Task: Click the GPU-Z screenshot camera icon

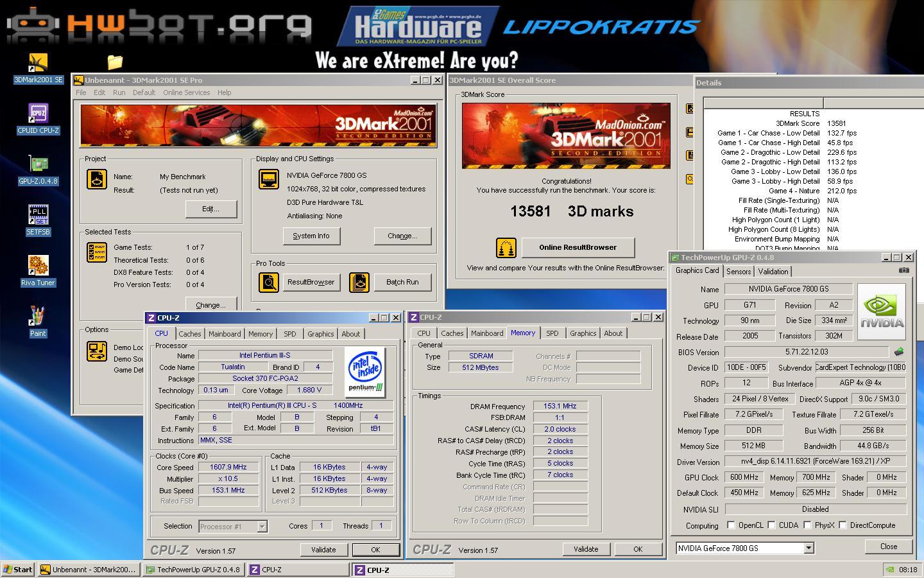Action: [x=903, y=270]
